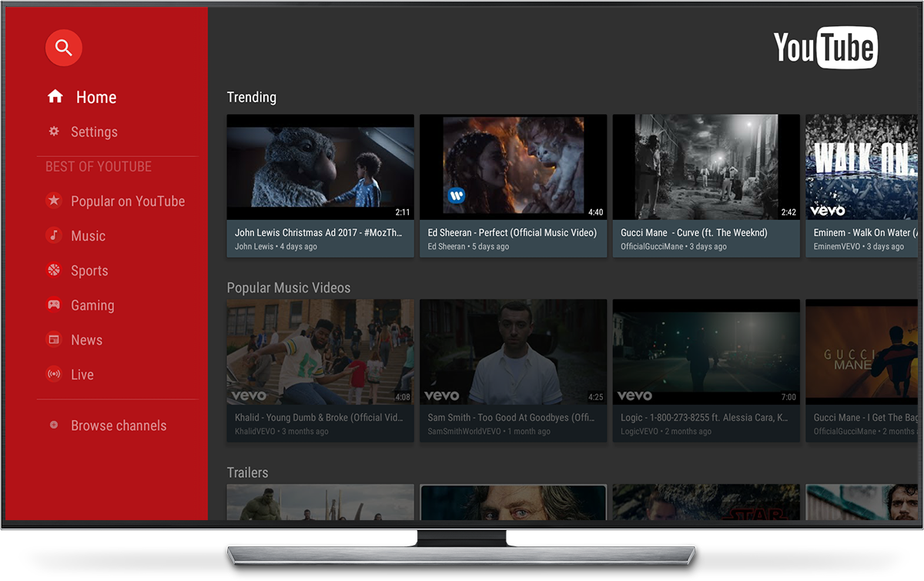Viewport: 924px width, 581px height.
Task: Play Ed Sheeran Perfect video thumbnail
Action: (x=513, y=168)
